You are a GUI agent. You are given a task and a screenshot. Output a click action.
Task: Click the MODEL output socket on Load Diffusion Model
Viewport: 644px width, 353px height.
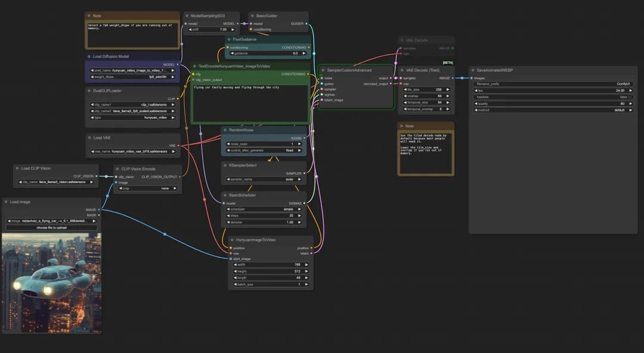(x=178, y=64)
